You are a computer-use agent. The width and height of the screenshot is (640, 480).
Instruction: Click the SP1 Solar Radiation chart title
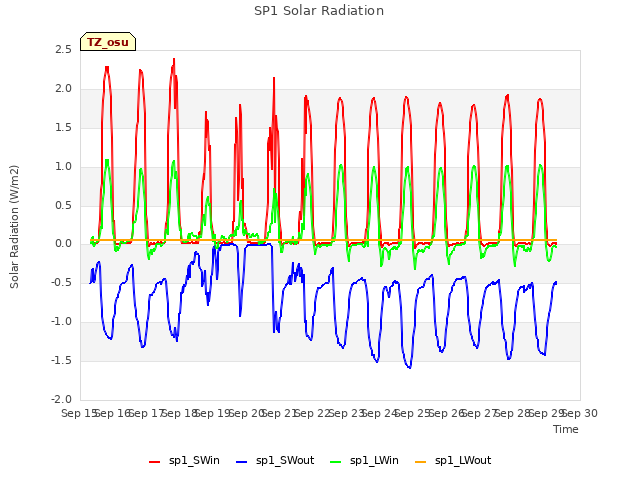click(319, 11)
